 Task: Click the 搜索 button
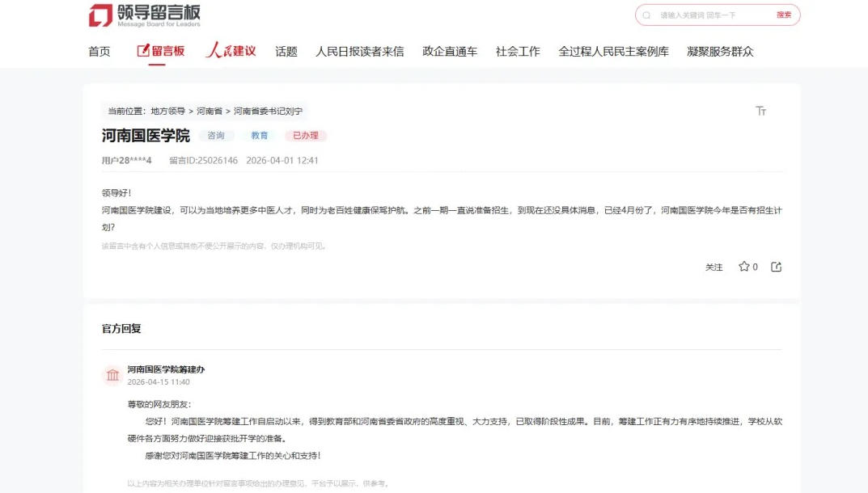click(784, 15)
